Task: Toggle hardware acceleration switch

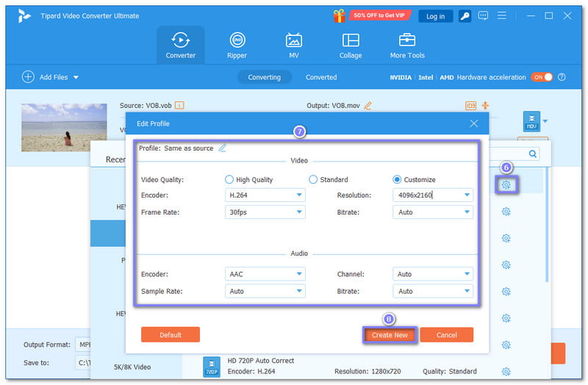Action: [542, 77]
